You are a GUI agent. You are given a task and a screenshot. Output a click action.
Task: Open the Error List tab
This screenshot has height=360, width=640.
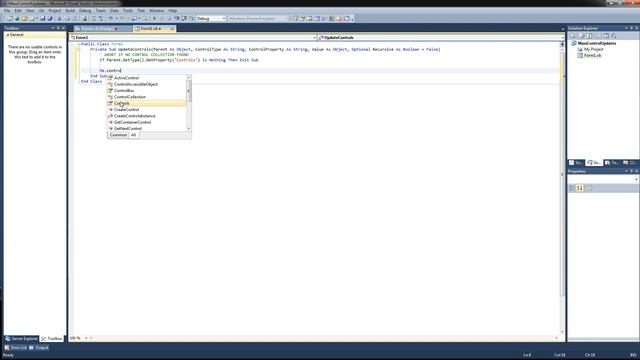pos(16,348)
